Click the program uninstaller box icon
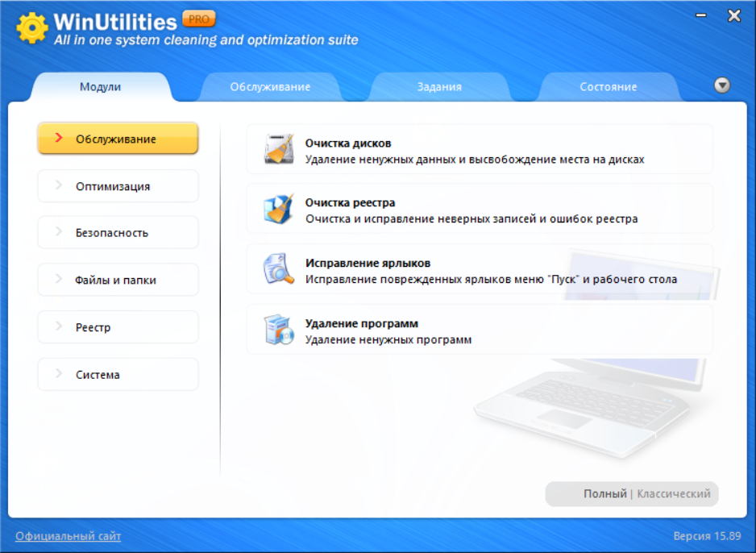 (x=279, y=329)
